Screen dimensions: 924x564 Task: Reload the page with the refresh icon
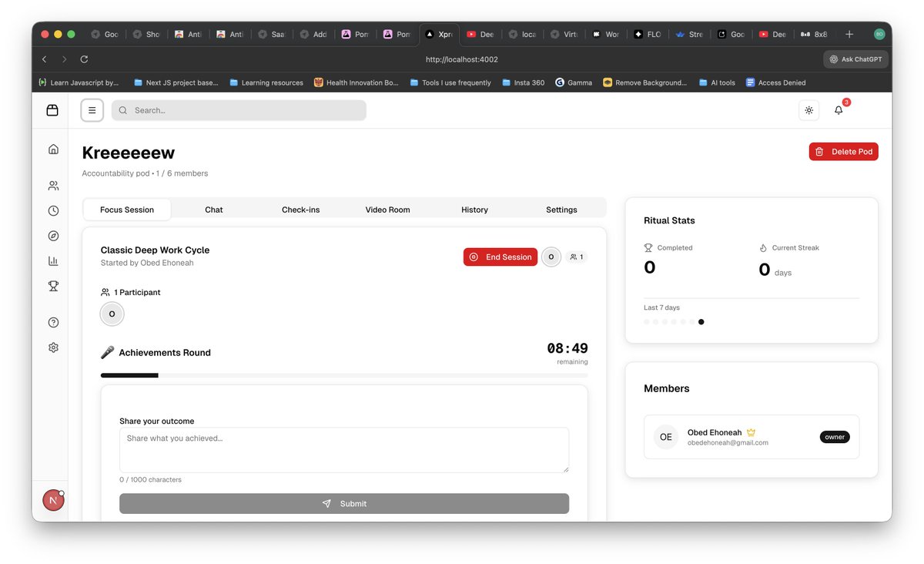pos(84,59)
